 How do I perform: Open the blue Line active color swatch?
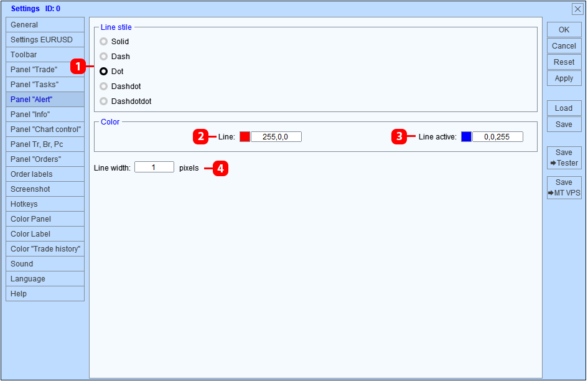pos(466,136)
